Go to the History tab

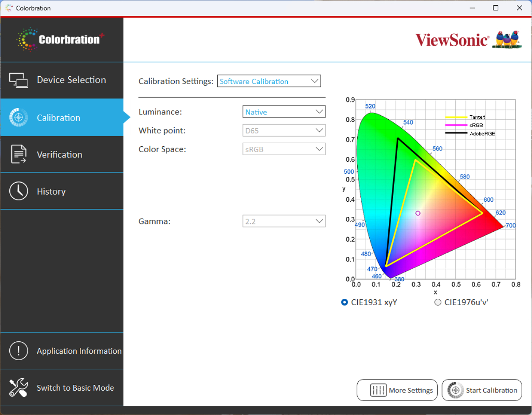click(62, 191)
